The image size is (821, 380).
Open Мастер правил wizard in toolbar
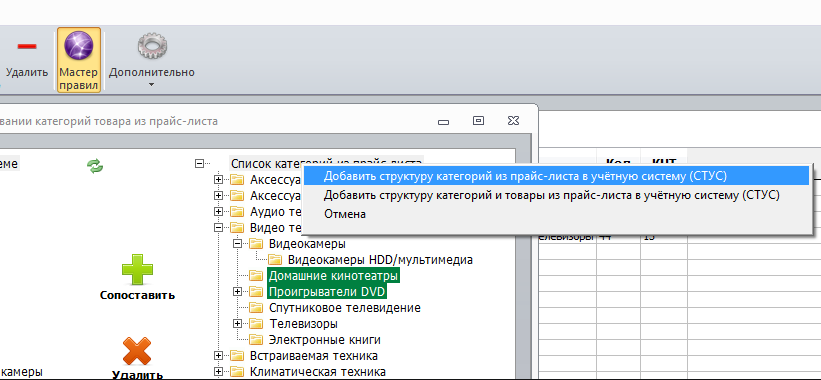coord(79,60)
